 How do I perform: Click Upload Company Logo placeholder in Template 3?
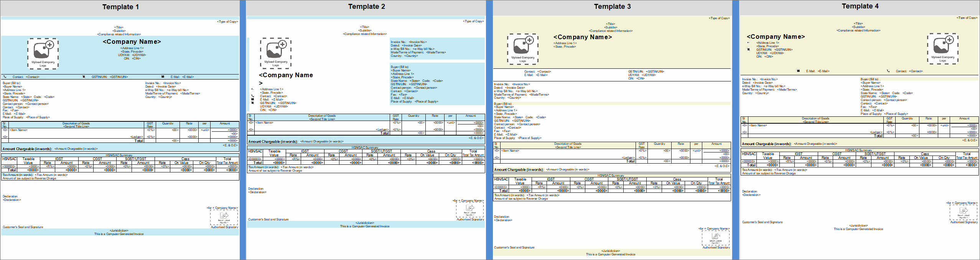pyautogui.click(x=523, y=49)
